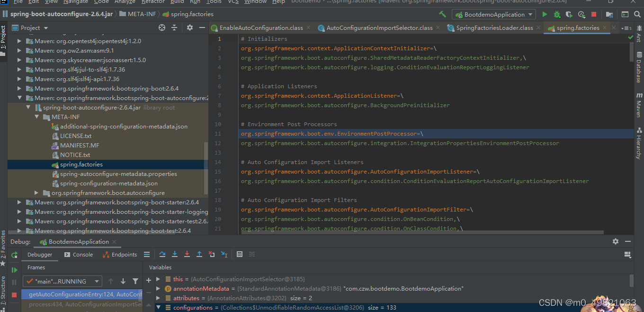Screen dimensions: 644x312
Task: Collapse the spring-boot-autoconfigure-2.6.4.jar library root
Action: coord(28,108)
